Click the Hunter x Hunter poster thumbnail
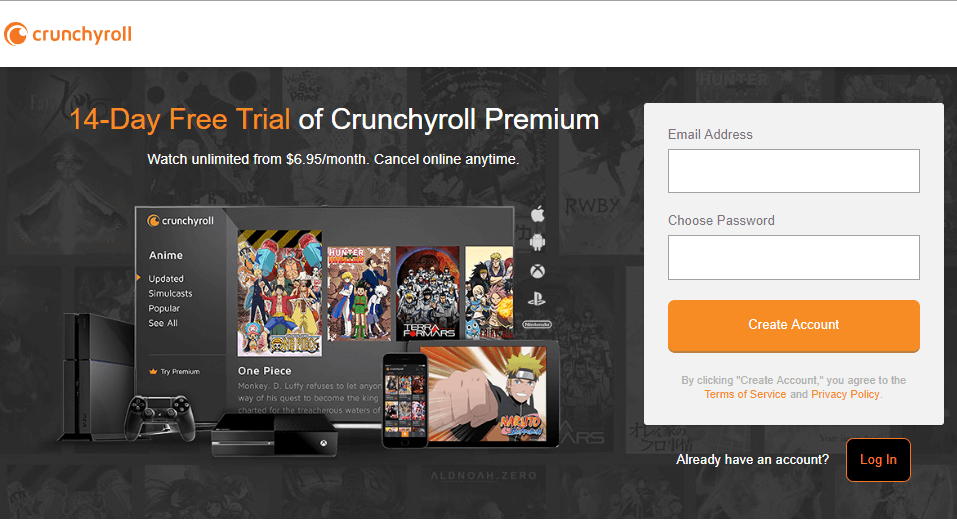Screen dimensions: 957x521 coord(359,293)
